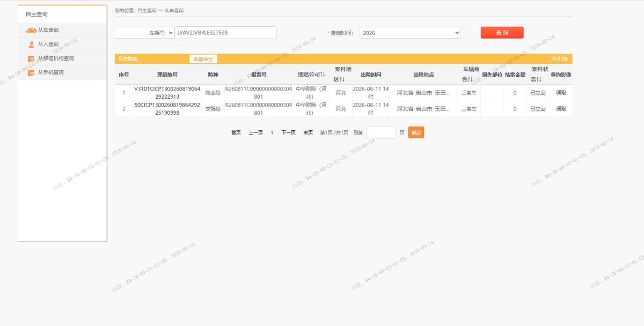
Task: Click the icon beside 从修理机构查询
Action: coord(31,58)
